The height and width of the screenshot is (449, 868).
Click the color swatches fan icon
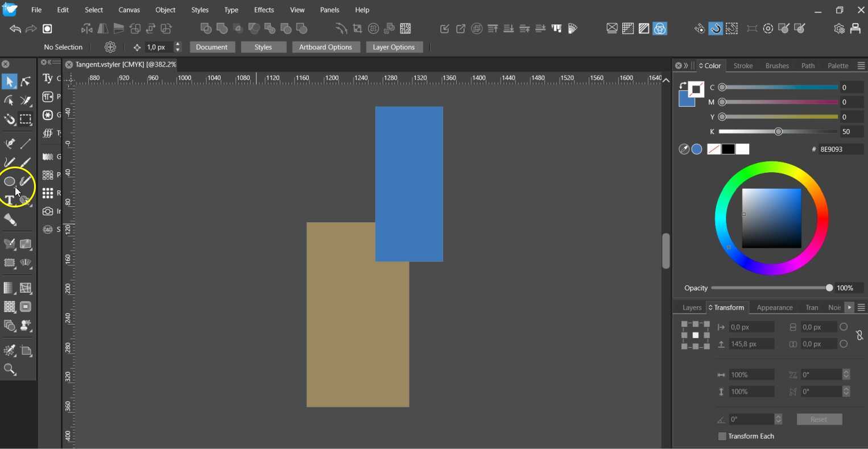[572, 28]
